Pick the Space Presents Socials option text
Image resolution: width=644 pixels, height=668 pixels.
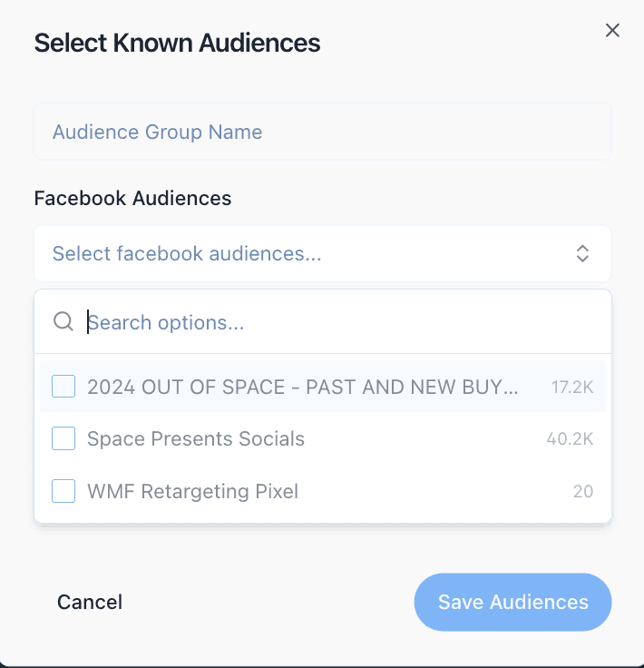click(196, 439)
